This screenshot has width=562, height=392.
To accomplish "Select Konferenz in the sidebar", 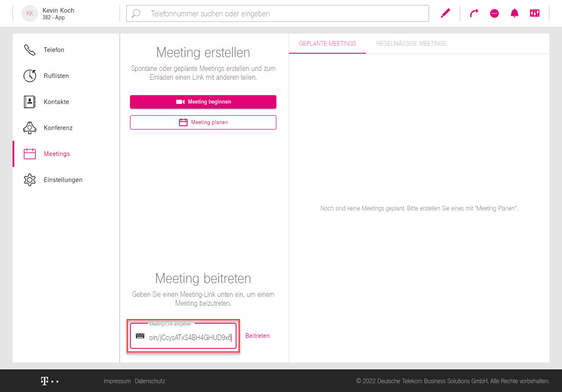I will (58, 128).
